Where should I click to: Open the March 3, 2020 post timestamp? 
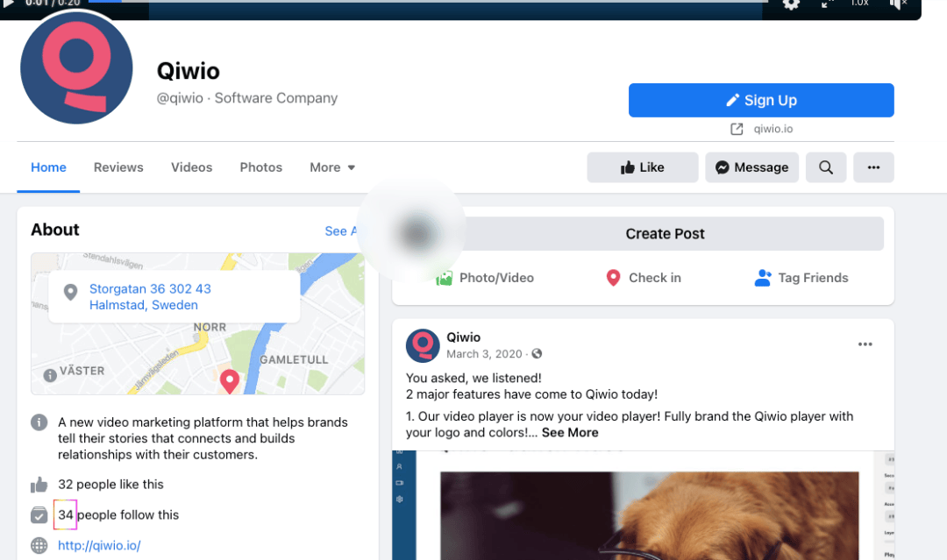tap(484, 354)
